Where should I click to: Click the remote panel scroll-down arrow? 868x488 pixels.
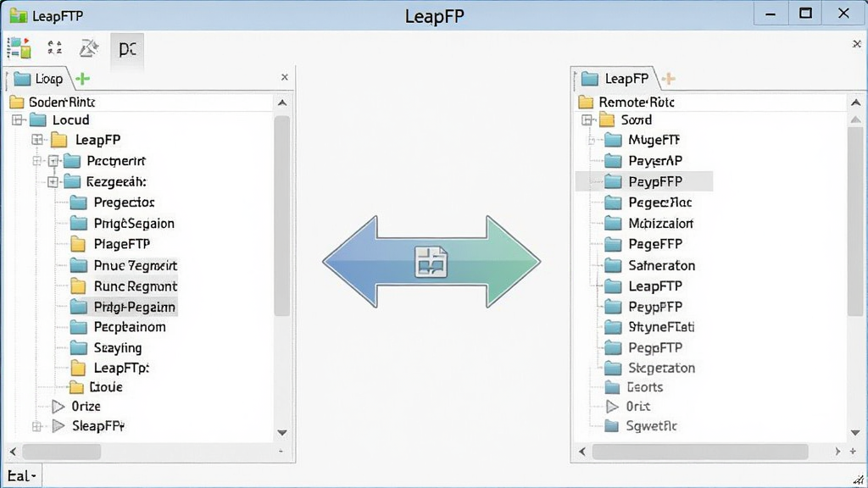pyautogui.click(x=856, y=433)
